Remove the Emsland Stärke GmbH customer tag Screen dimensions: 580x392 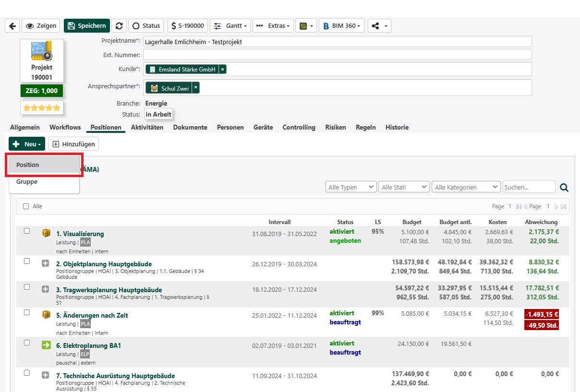[222, 70]
